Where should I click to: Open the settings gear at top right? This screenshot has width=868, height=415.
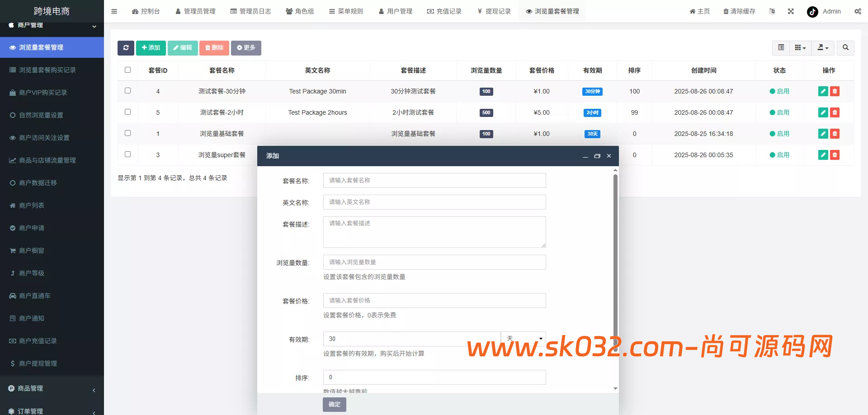pos(858,11)
